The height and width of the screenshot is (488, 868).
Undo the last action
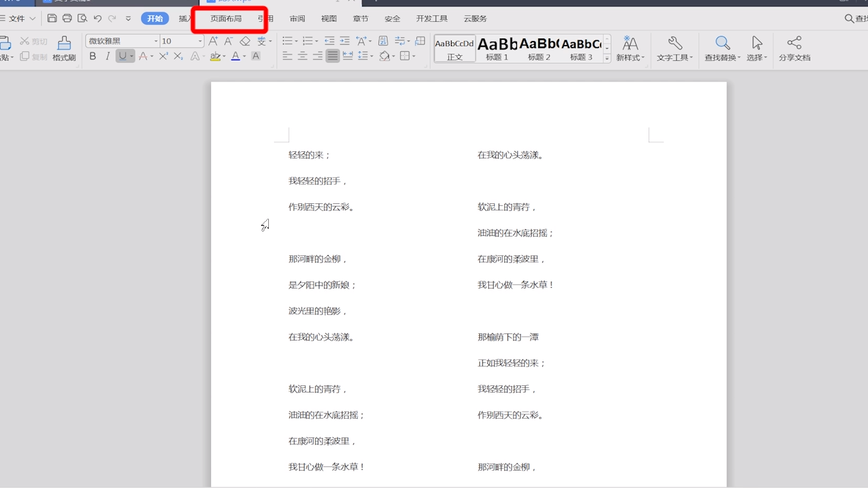pyautogui.click(x=98, y=19)
